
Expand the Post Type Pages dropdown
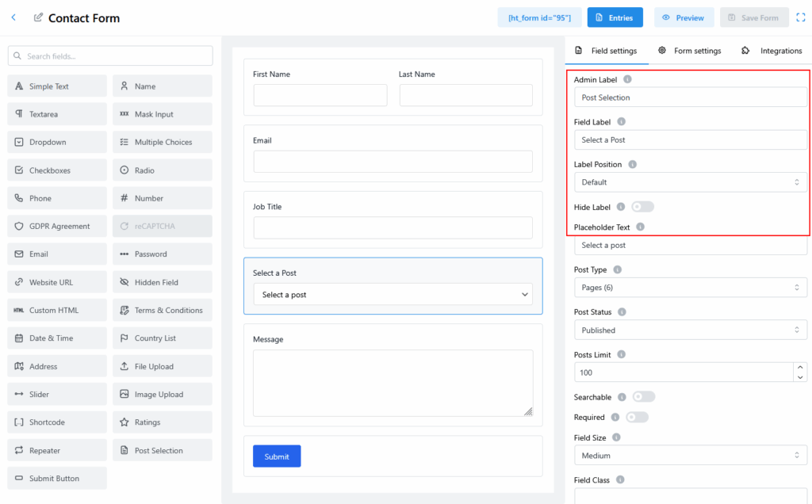coord(690,288)
